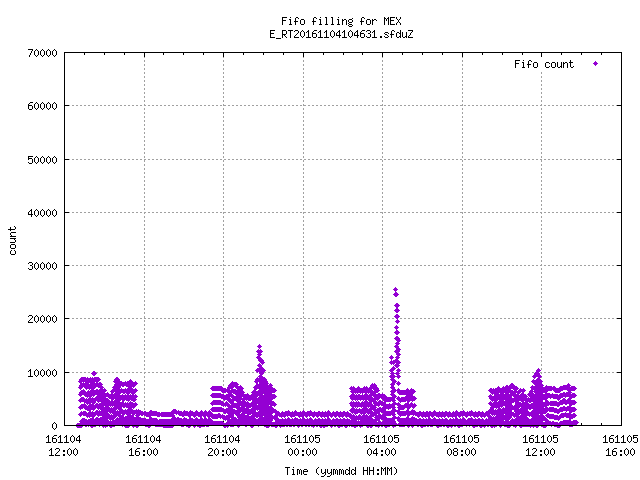Click the y-axis tick value 50000
The height and width of the screenshot is (480, 640).
coord(42,160)
